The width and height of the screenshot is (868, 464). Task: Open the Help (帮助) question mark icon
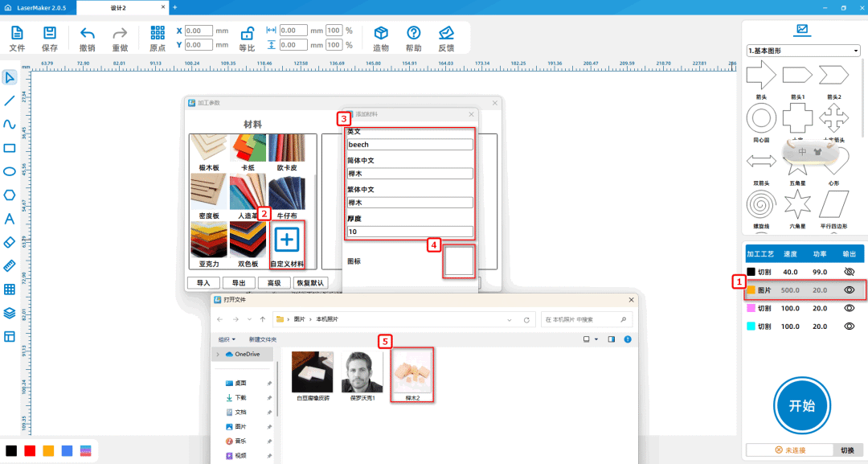point(413,34)
